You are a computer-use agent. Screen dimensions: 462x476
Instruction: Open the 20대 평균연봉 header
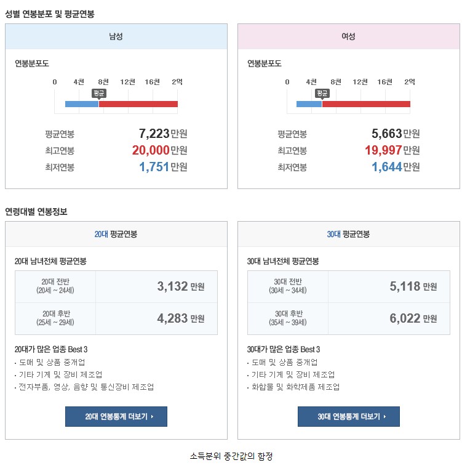point(116,234)
